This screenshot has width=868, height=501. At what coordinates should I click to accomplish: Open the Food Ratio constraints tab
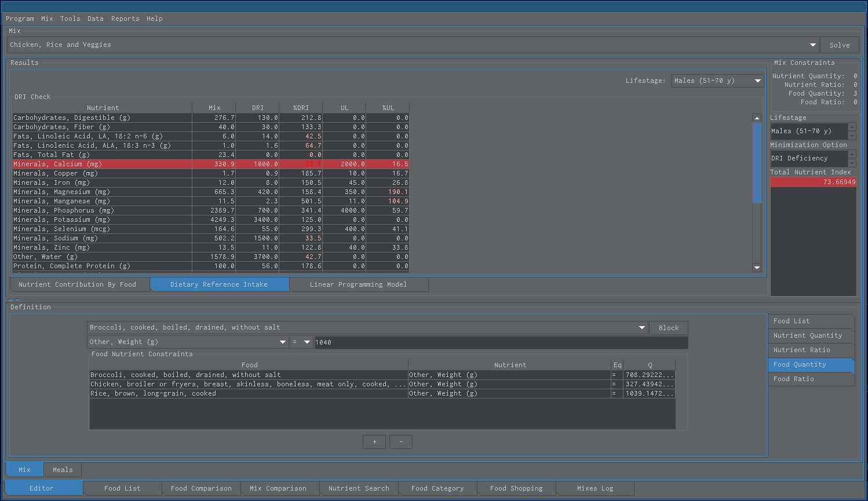(x=811, y=379)
